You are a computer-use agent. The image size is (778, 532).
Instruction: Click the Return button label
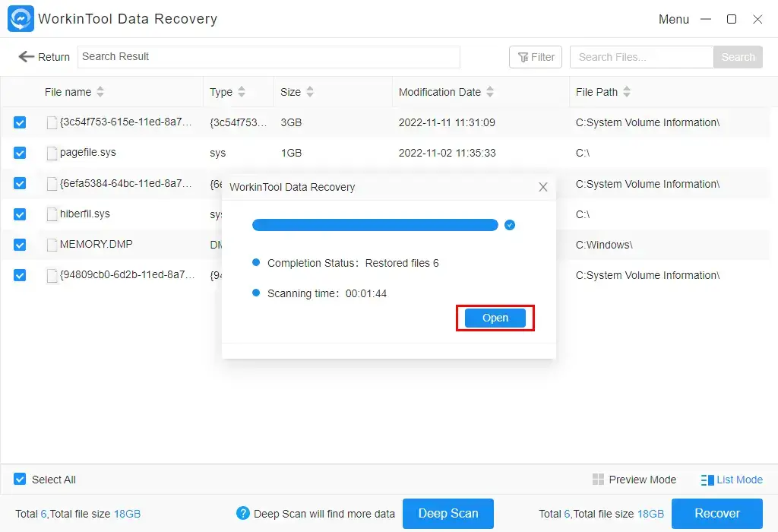pos(54,57)
